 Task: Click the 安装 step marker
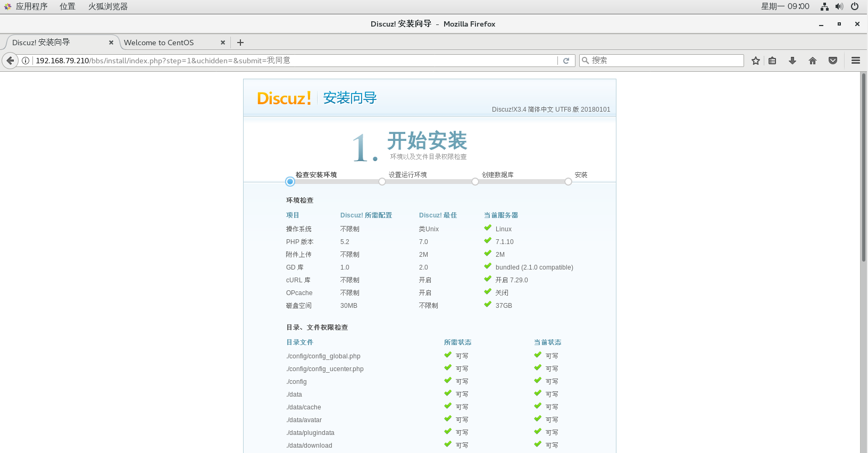[x=568, y=182]
